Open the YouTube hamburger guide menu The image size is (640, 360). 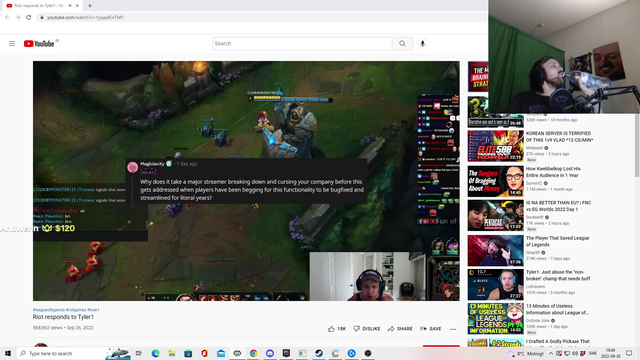[x=12, y=44]
